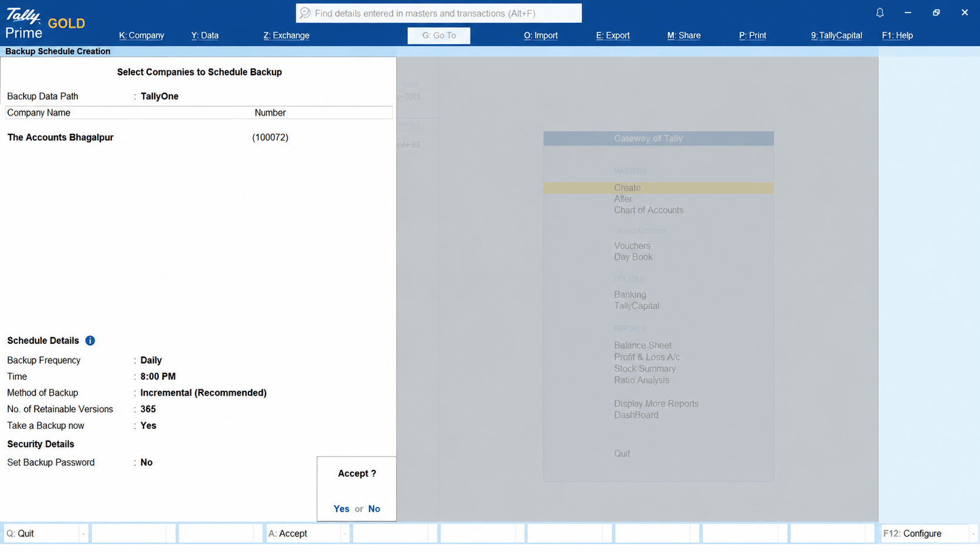980x552 pixels.
Task: Click the Company Name column header
Action: point(39,113)
